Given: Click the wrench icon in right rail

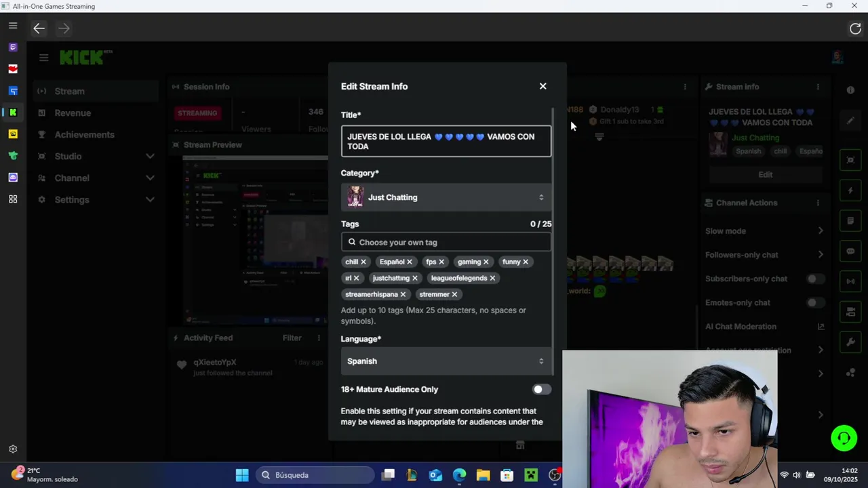Looking at the screenshot, I should [x=850, y=342].
